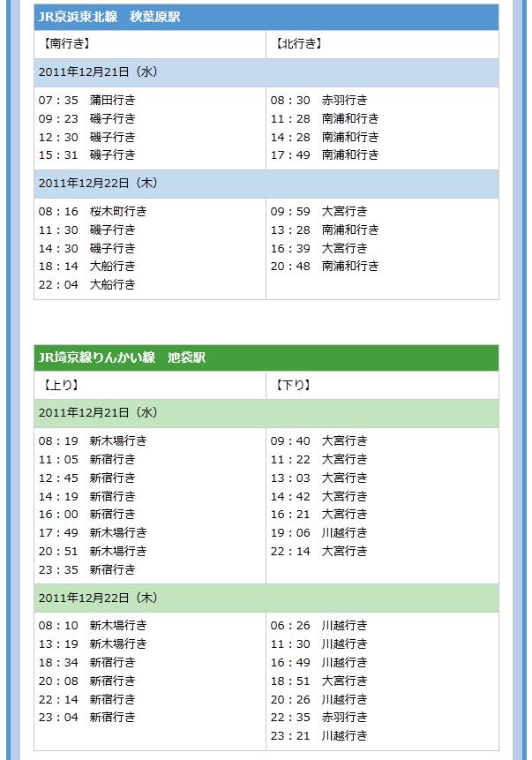Click the 11:22 大宮行き entry
Screen dimensions: 532x760
click(x=319, y=460)
